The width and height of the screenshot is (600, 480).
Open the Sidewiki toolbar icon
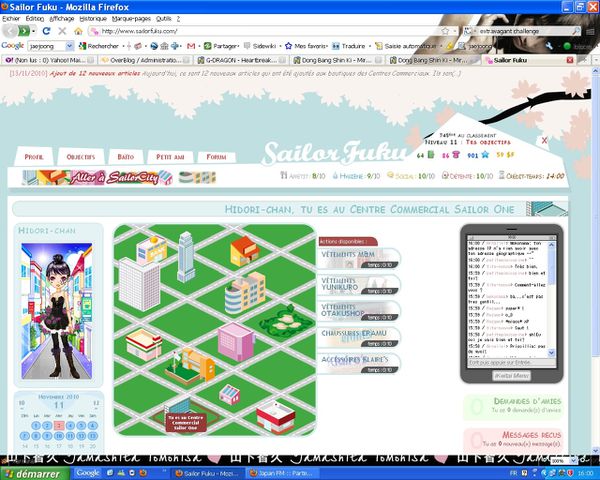coord(247,46)
